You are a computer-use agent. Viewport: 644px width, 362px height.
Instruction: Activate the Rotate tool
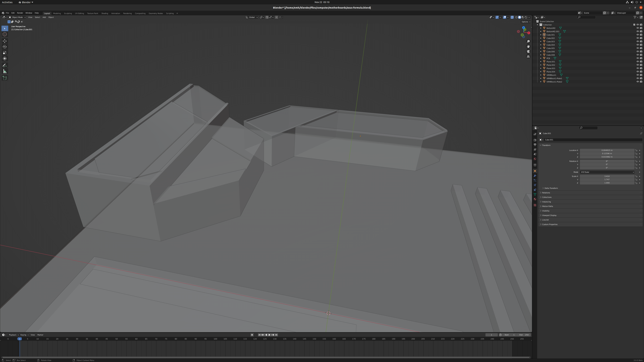pyautogui.click(x=5, y=47)
